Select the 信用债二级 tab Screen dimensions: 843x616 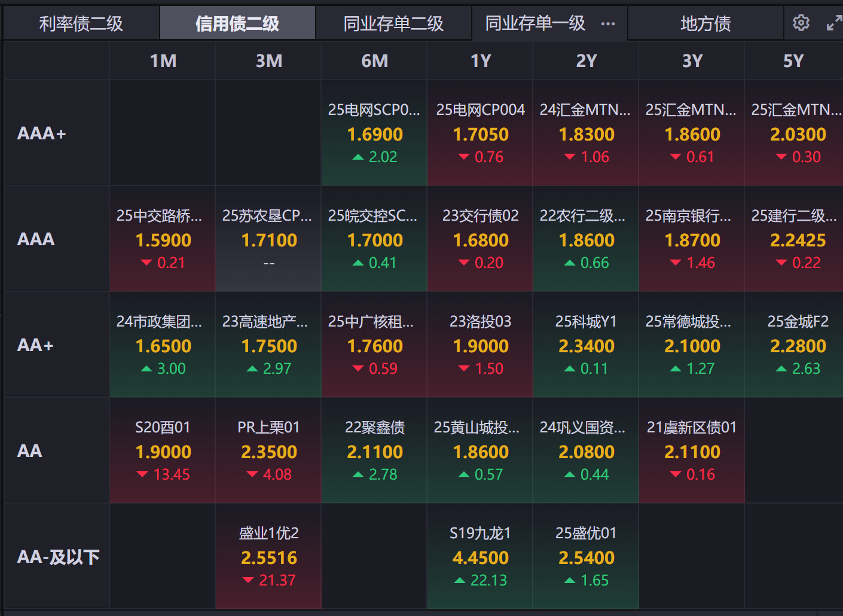[x=237, y=23]
